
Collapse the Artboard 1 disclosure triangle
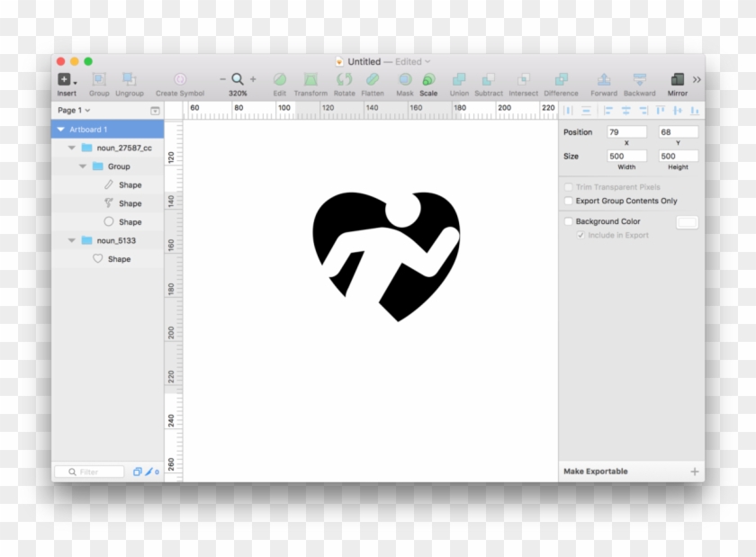point(61,130)
